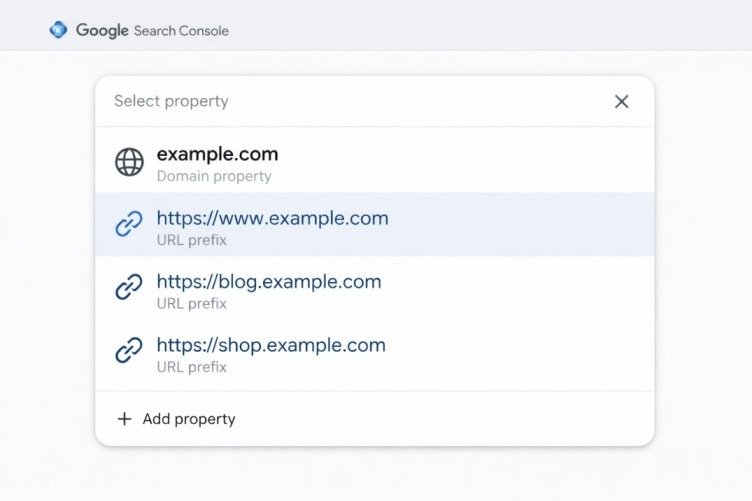Click "URL prefix" under https://shop.example.com
This screenshot has height=501, width=752.
[x=192, y=367]
